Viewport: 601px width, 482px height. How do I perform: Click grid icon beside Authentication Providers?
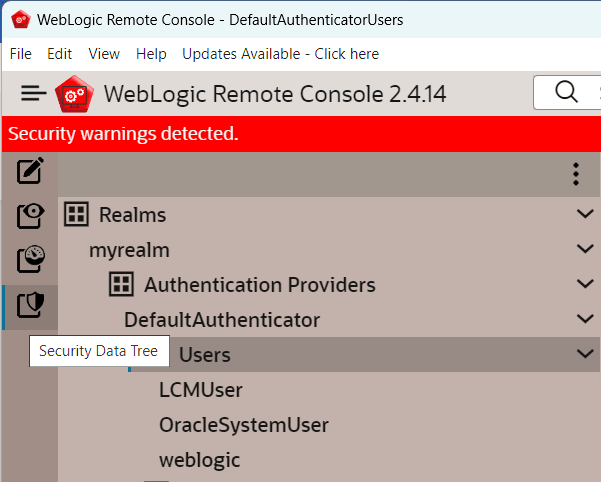pos(121,284)
